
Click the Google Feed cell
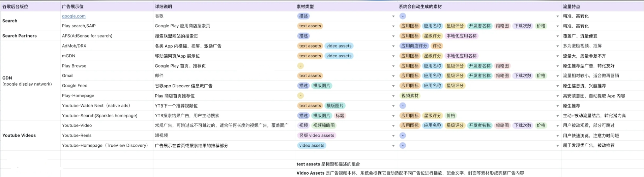coord(107,86)
